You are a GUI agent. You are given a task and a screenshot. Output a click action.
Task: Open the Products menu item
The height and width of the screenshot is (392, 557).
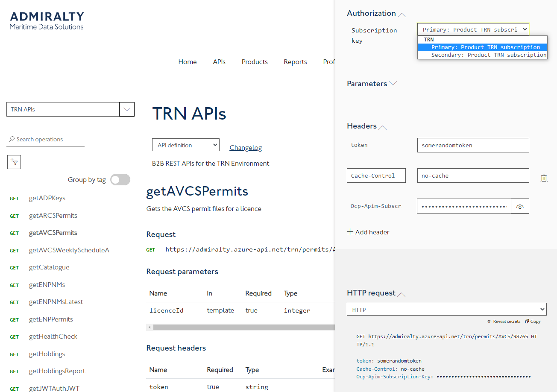click(255, 62)
